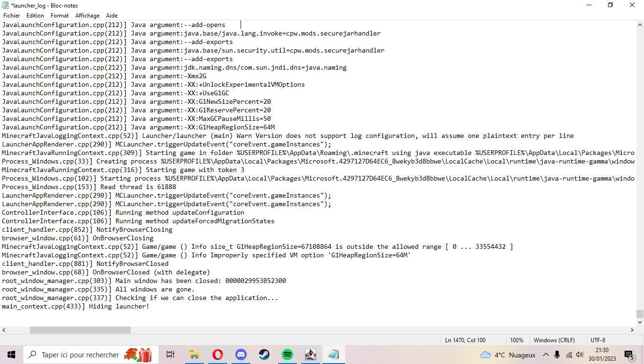Image resolution: width=644 pixels, height=364 pixels.
Task: Click the 'java.lang.invoke=cpw.mods.securejarhandler' line
Action: (x=191, y=33)
